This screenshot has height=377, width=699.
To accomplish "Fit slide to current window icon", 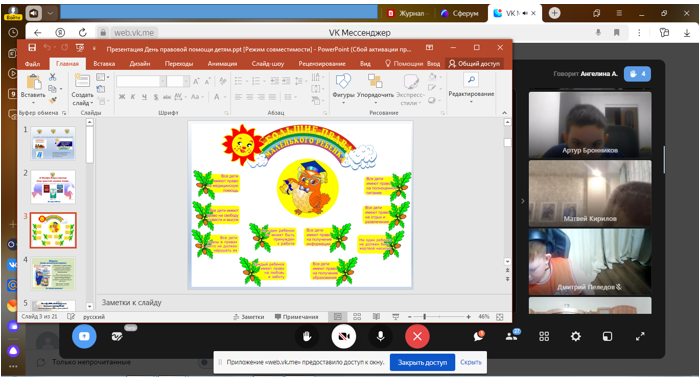I will tap(500, 317).
